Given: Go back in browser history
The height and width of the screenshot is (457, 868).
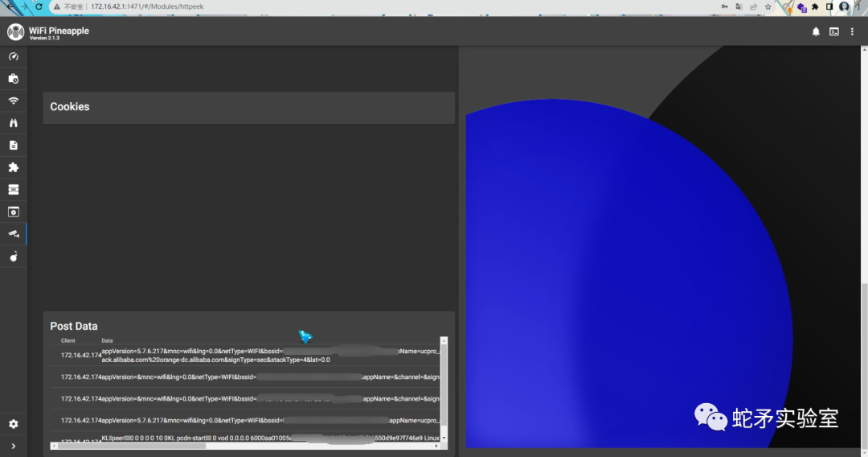Looking at the screenshot, I should tap(10, 6).
